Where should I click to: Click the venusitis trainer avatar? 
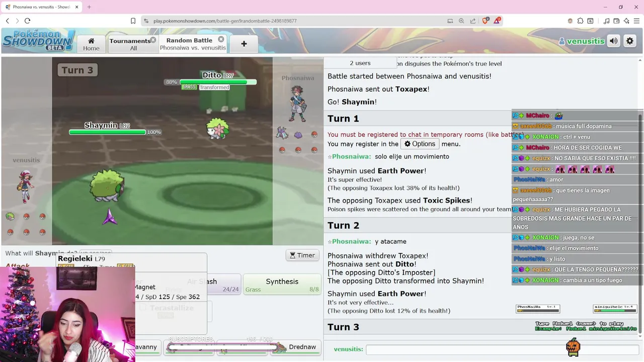point(25,186)
